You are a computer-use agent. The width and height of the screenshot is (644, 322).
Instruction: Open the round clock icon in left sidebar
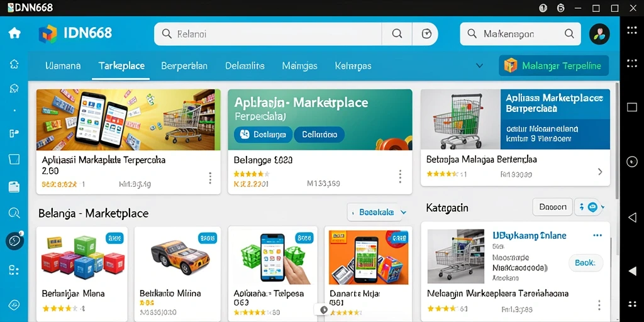point(14,241)
